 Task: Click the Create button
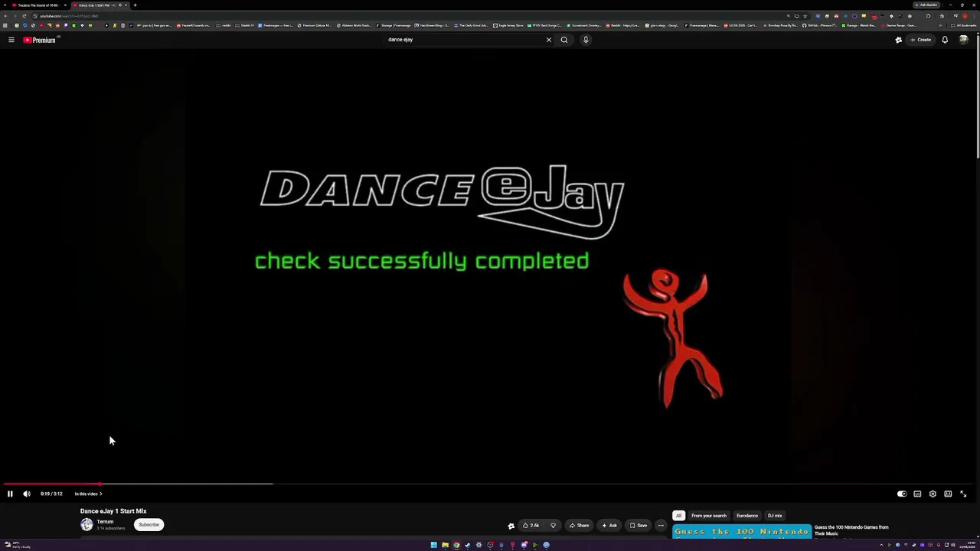(x=921, y=40)
